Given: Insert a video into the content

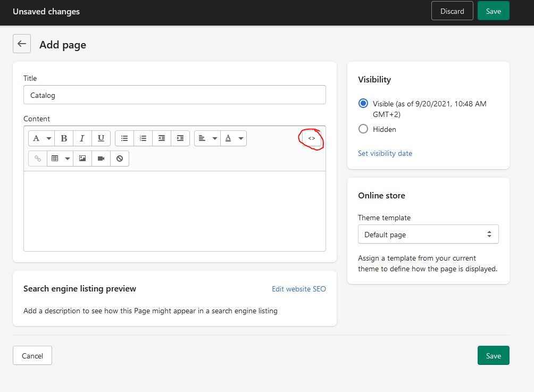Looking at the screenshot, I should click(x=101, y=158).
